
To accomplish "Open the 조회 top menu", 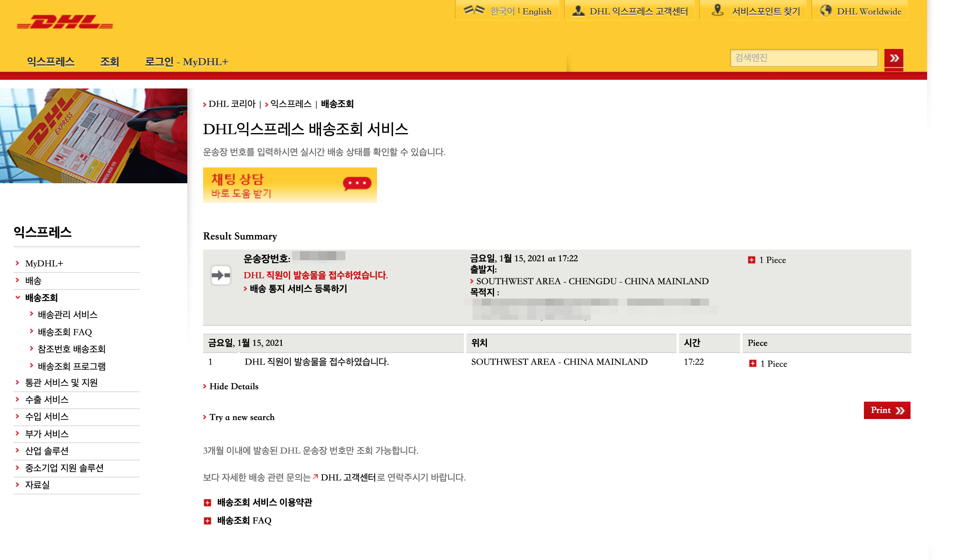I will (109, 62).
